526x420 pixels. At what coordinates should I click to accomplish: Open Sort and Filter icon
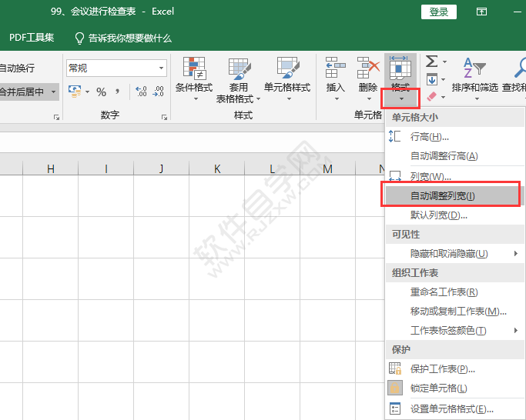474,68
